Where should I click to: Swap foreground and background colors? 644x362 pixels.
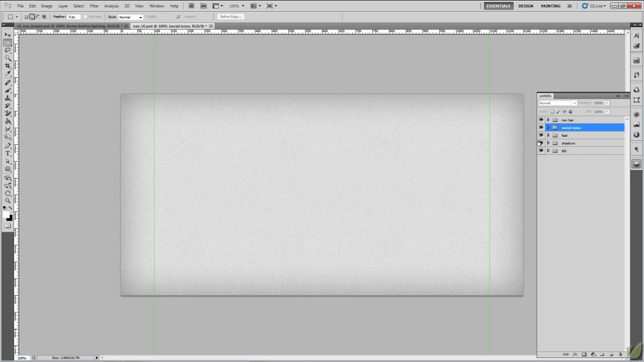coord(11,208)
